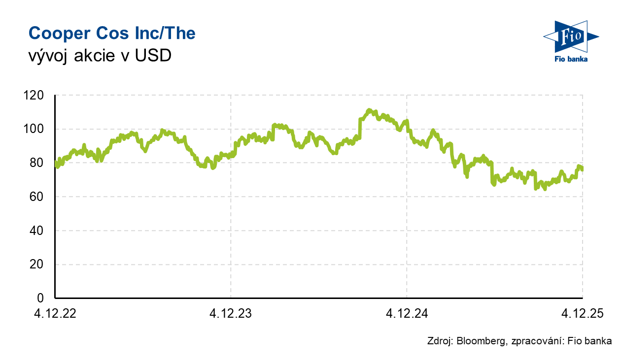Image resolution: width=622 pixels, height=364 pixels.
Task: Click the word "Bloomberg" in the source line
Action: click(x=480, y=341)
